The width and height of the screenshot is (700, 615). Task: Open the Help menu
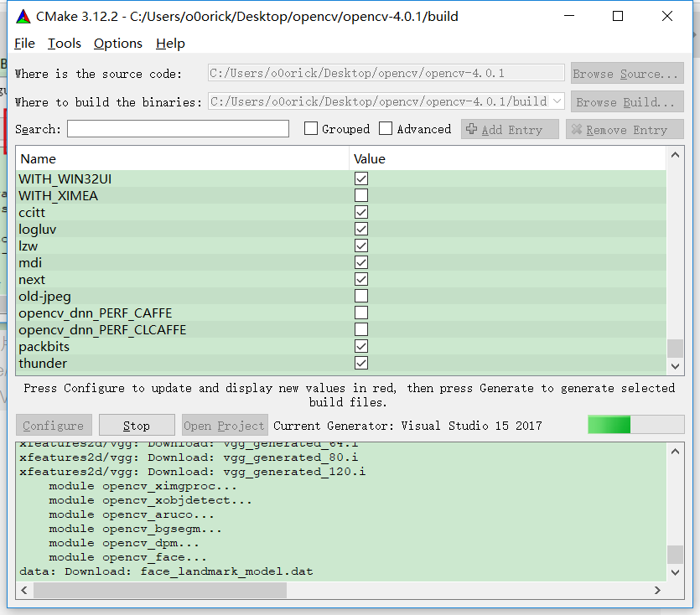pyautogui.click(x=170, y=44)
